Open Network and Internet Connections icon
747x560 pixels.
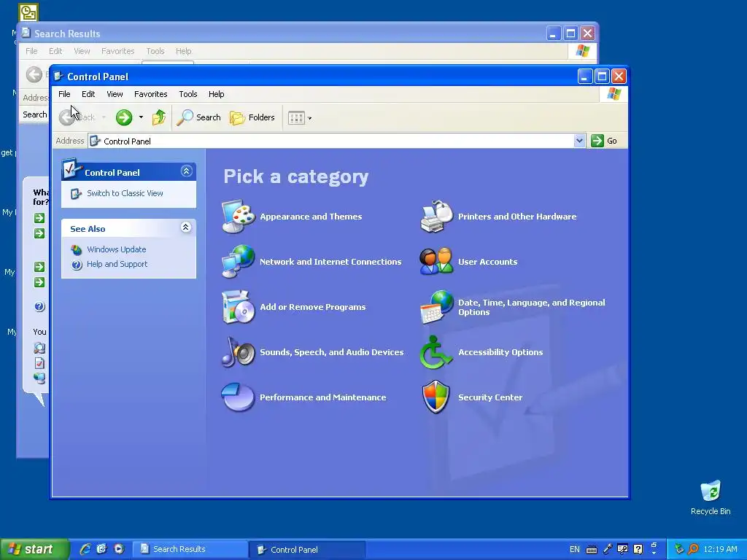tap(239, 262)
